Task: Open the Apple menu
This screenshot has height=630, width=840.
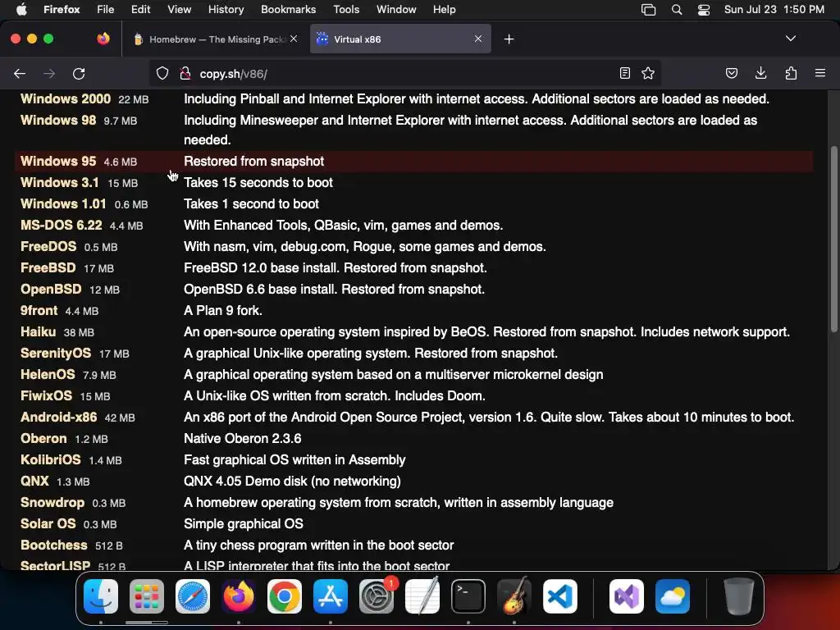Action: coord(21,9)
